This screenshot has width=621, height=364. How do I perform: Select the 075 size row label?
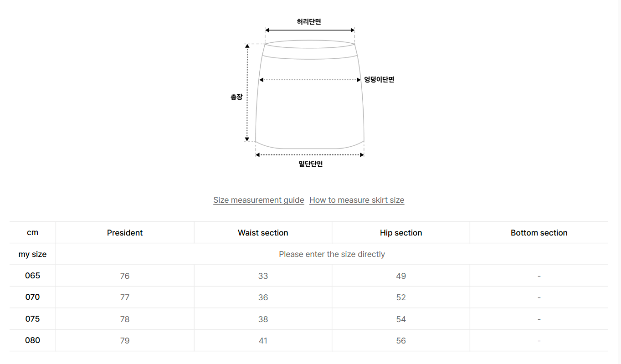pos(33,319)
